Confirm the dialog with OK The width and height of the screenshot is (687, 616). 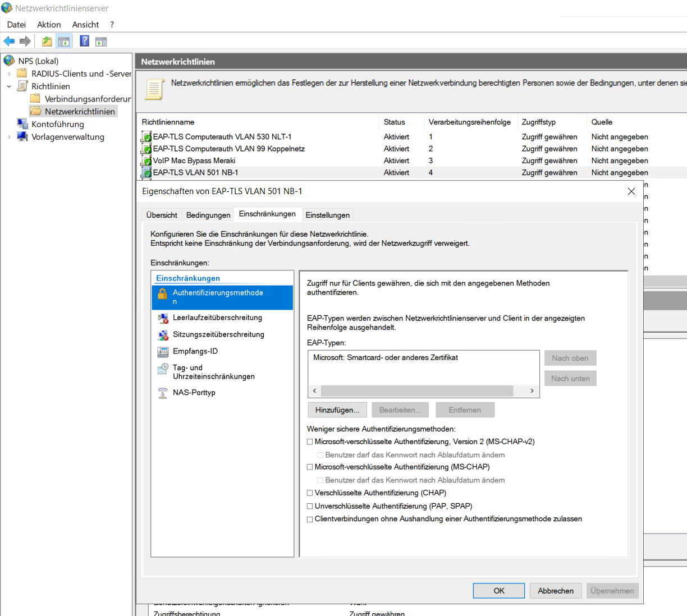click(498, 590)
